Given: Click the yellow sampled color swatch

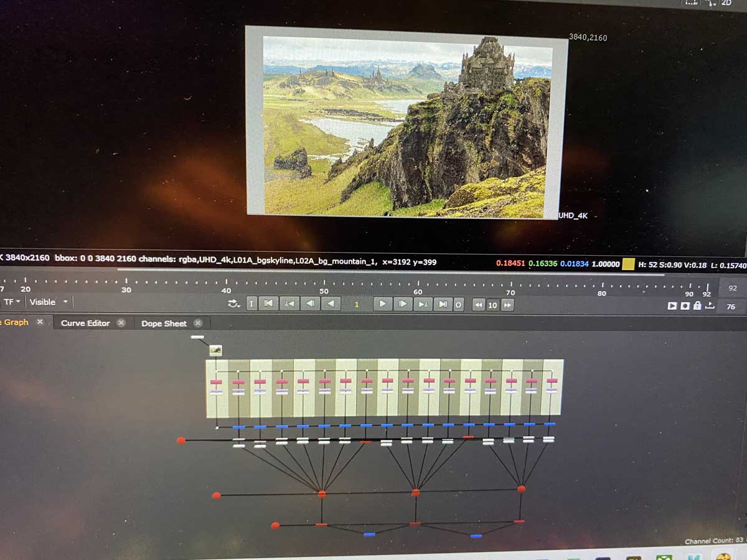Looking at the screenshot, I should tap(628, 264).
